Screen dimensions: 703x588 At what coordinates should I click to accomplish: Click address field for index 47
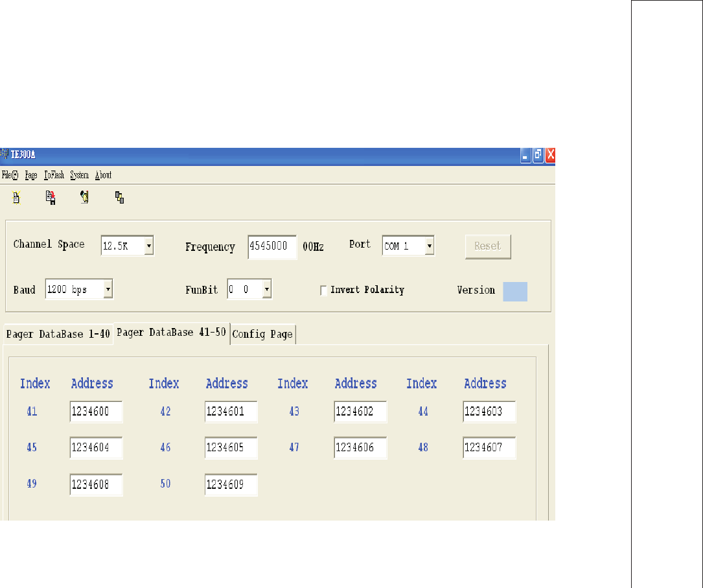[x=360, y=447]
